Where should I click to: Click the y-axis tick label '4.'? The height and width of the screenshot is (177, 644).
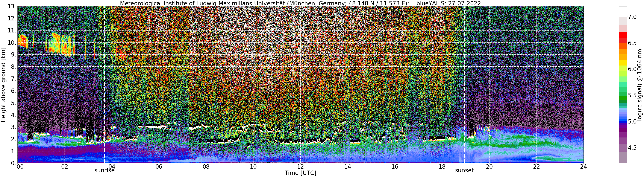point(13,115)
